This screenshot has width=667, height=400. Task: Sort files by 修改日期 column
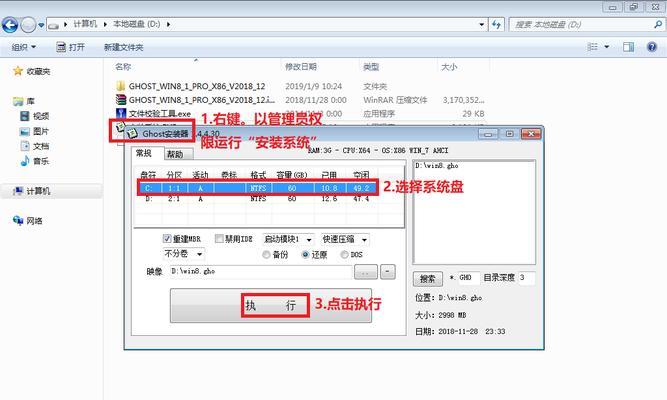pos(301,67)
